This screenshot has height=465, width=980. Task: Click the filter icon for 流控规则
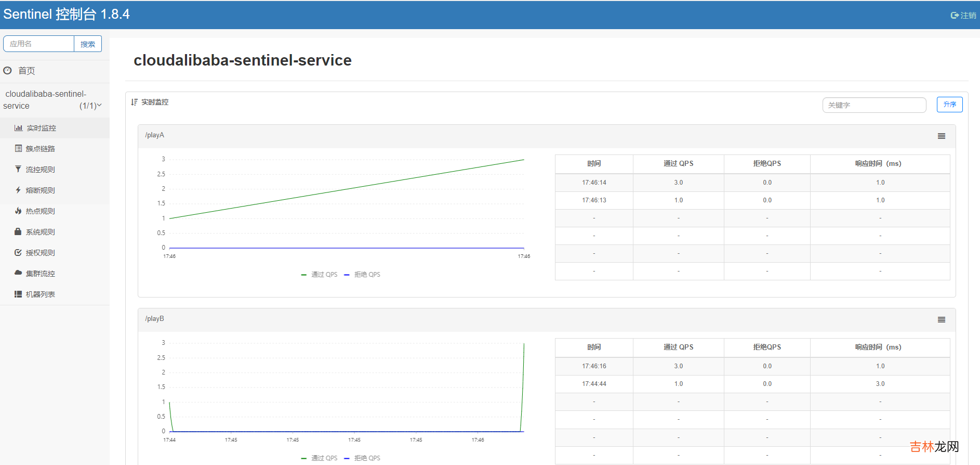(18, 170)
